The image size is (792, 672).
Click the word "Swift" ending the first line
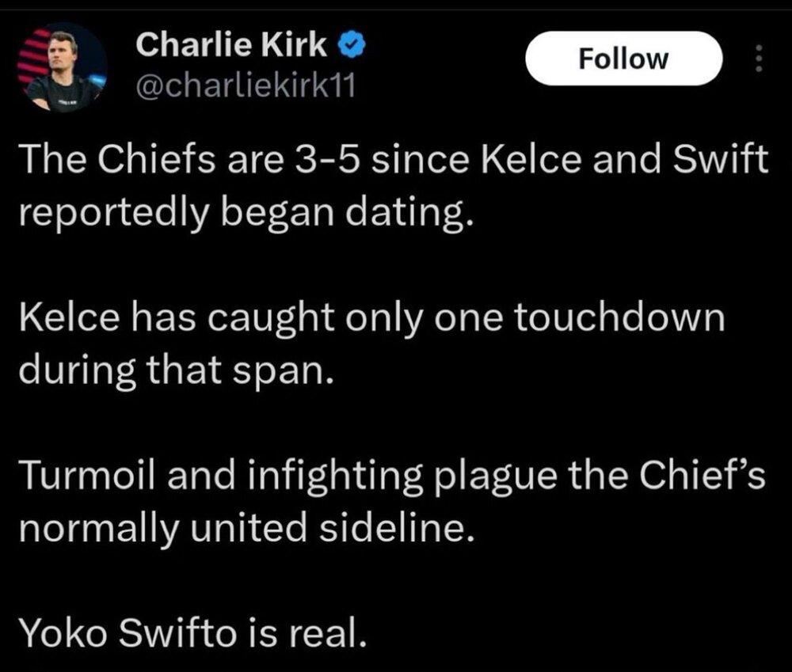click(722, 162)
